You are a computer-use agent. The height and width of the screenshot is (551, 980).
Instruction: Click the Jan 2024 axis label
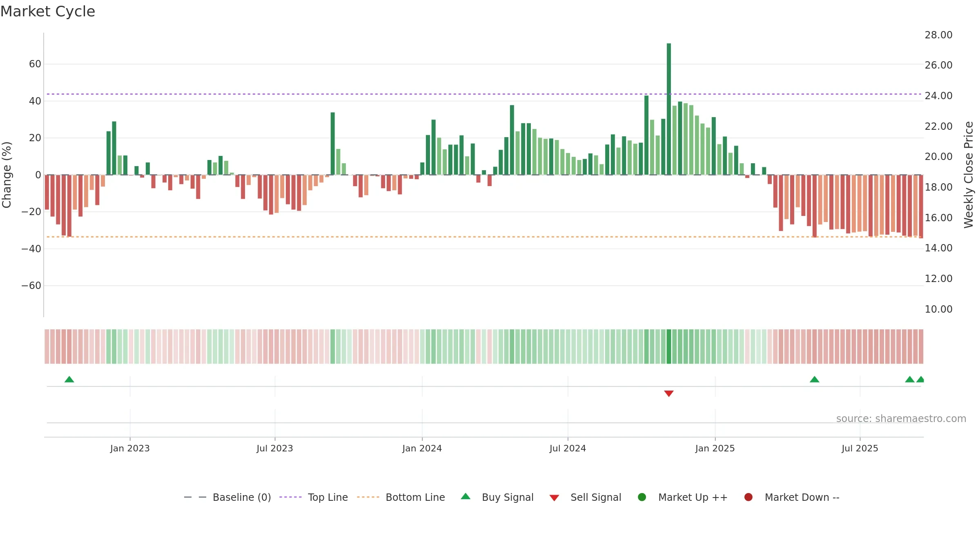tap(422, 448)
